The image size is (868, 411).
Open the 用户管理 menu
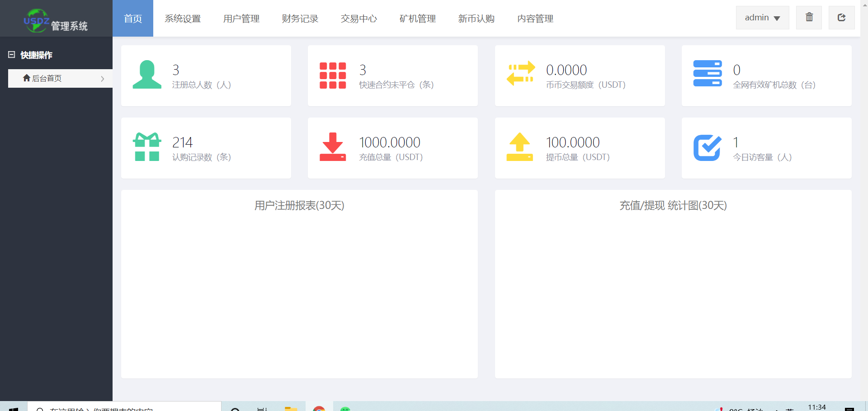[241, 19]
